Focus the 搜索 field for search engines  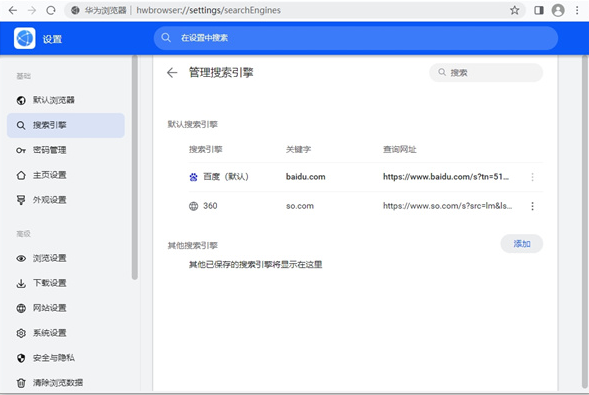click(x=486, y=72)
